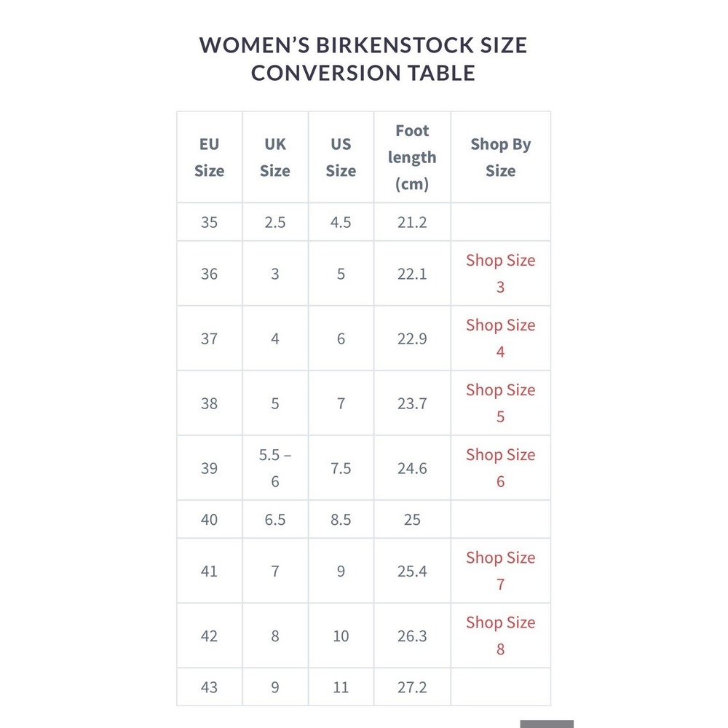Select the EU size 40 cell
Image resolution: width=728 pixels, height=728 pixels.
click(210, 520)
